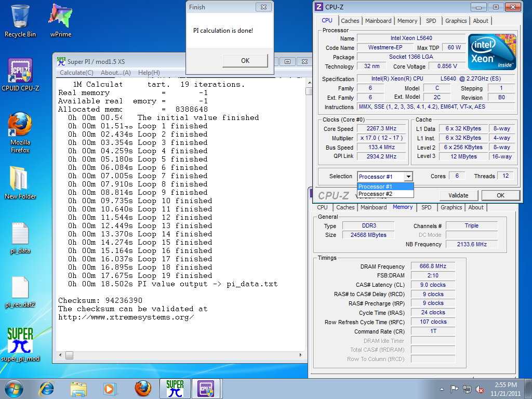This screenshot has width=532, height=399.
Task: Select the pi_data text file on desktop
Action: click(20, 237)
